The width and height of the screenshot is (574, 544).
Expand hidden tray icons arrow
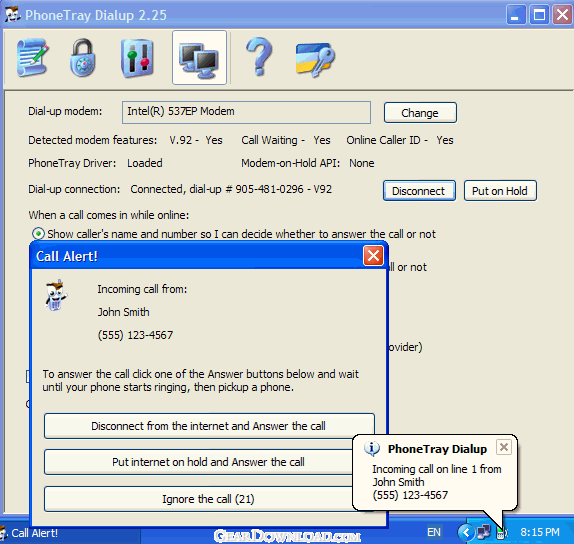(466, 532)
